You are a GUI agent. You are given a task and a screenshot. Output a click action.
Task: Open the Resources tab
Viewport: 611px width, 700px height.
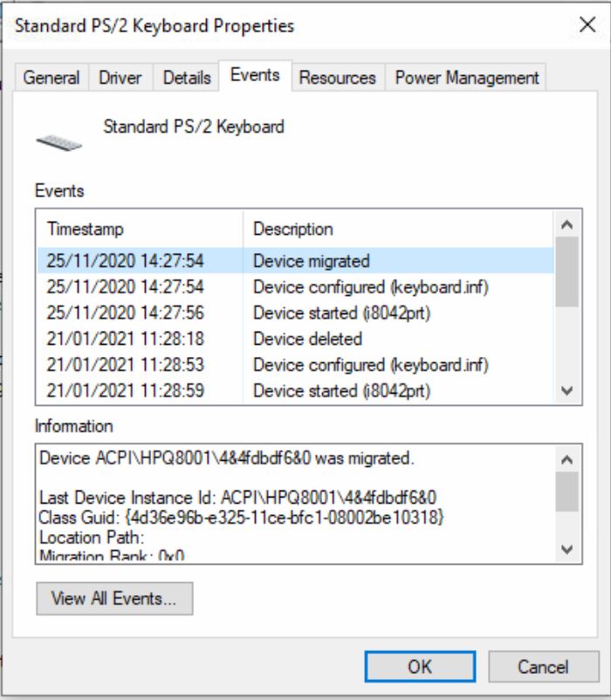point(338,78)
